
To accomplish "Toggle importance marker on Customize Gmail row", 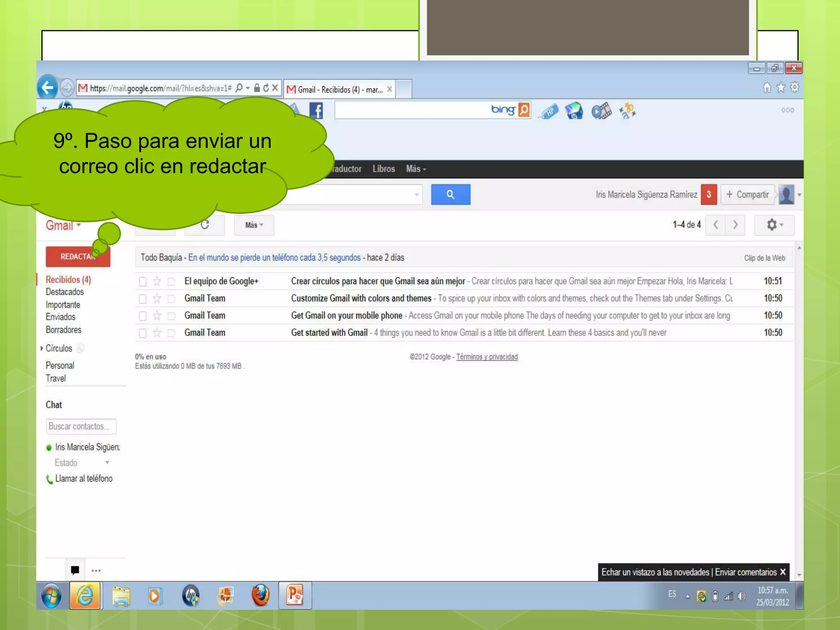I will 171,299.
